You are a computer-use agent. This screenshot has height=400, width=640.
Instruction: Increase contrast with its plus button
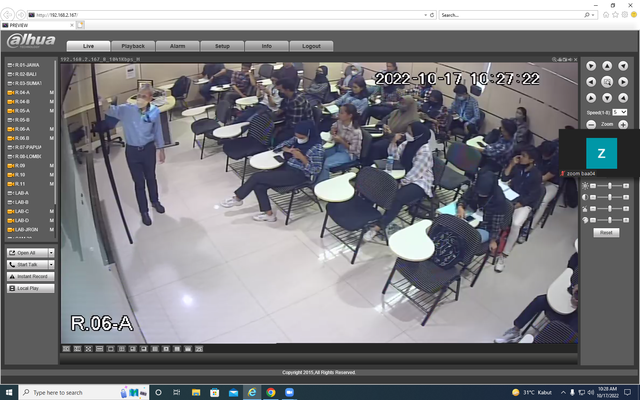point(626,197)
